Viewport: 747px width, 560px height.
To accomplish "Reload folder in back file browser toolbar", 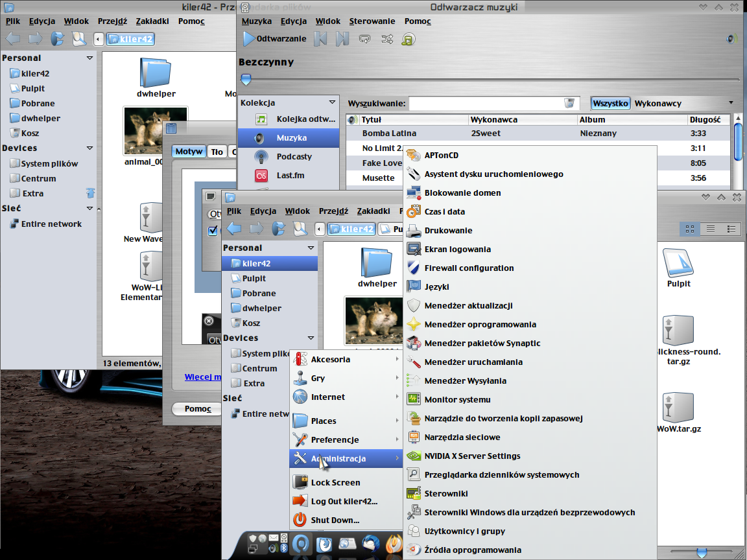I will click(x=57, y=39).
